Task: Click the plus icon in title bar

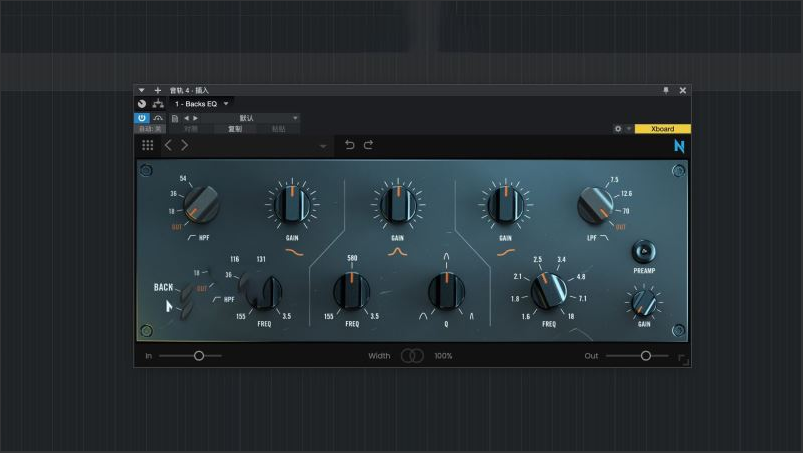Action: coord(158,90)
